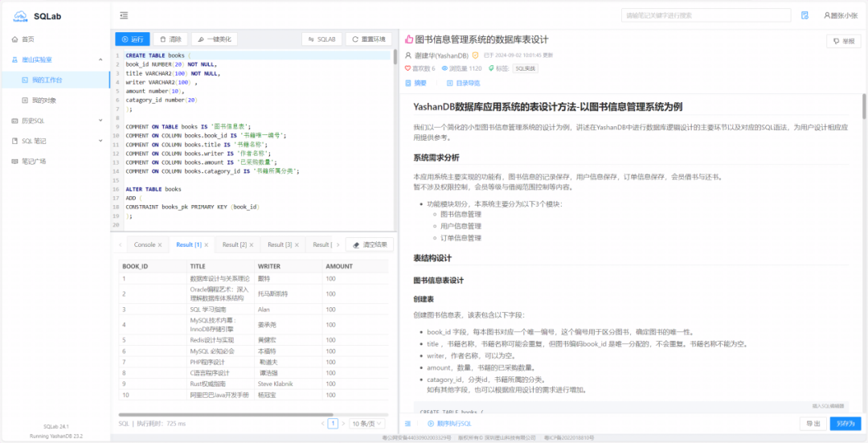Select 我的工作台 in the sidebar
This screenshot has width=868, height=443.
point(55,80)
